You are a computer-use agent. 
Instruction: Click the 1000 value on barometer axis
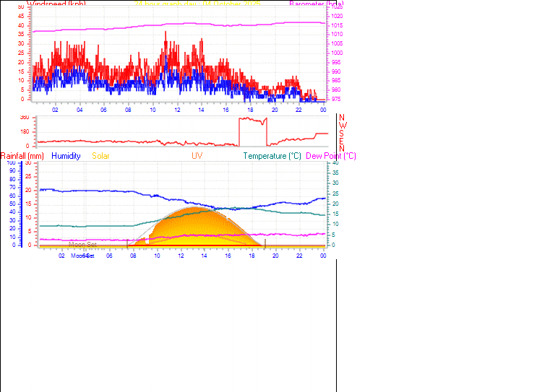(337, 53)
